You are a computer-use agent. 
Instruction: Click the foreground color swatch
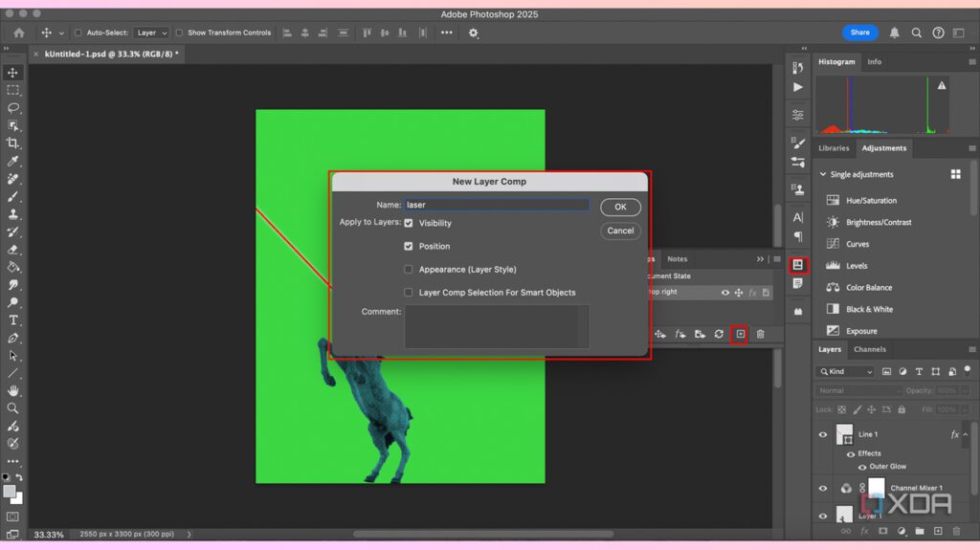pos(9,492)
